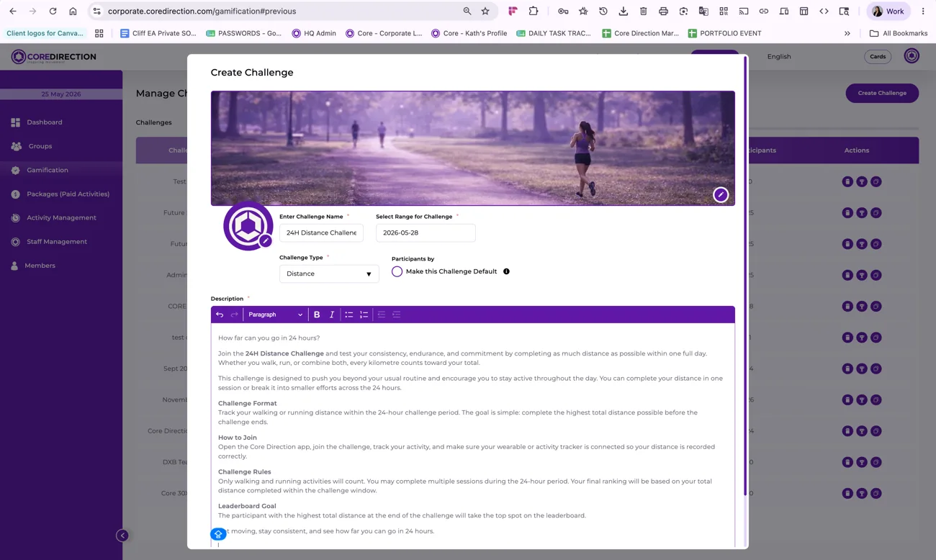The width and height of the screenshot is (936, 560).
Task: Click the browser print icon
Action: pyautogui.click(x=663, y=12)
